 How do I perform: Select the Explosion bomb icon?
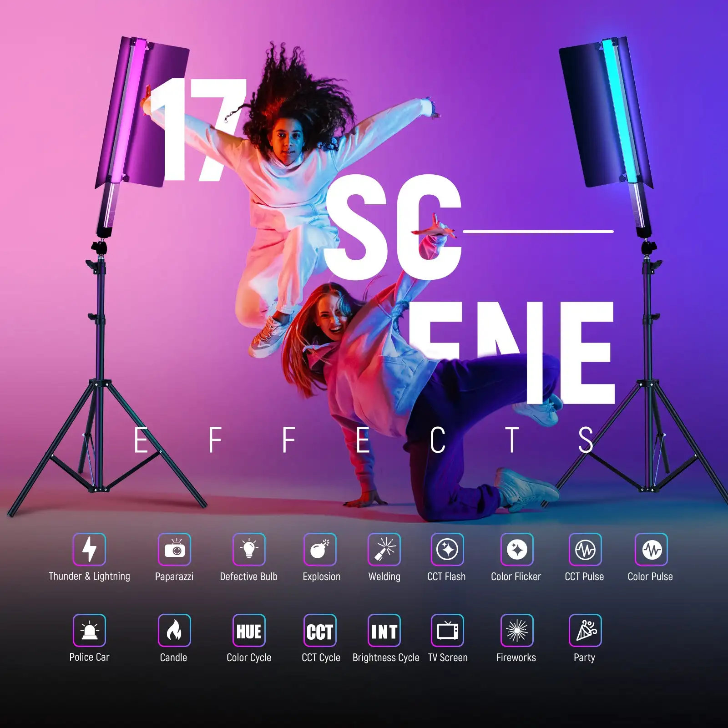coord(320,549)
